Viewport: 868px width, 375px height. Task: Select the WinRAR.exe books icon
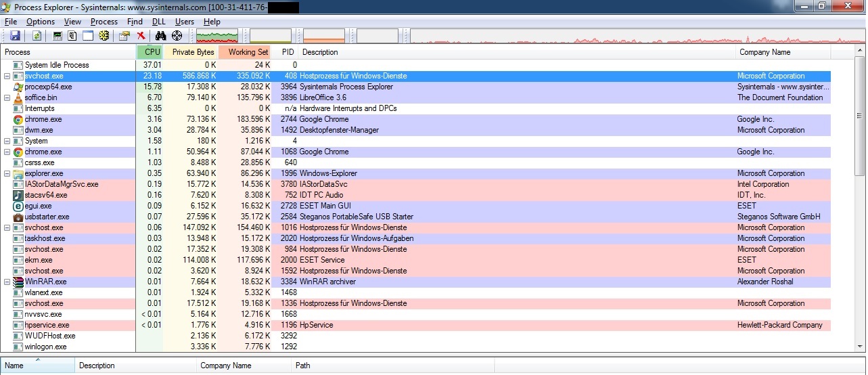coord(18,282)
